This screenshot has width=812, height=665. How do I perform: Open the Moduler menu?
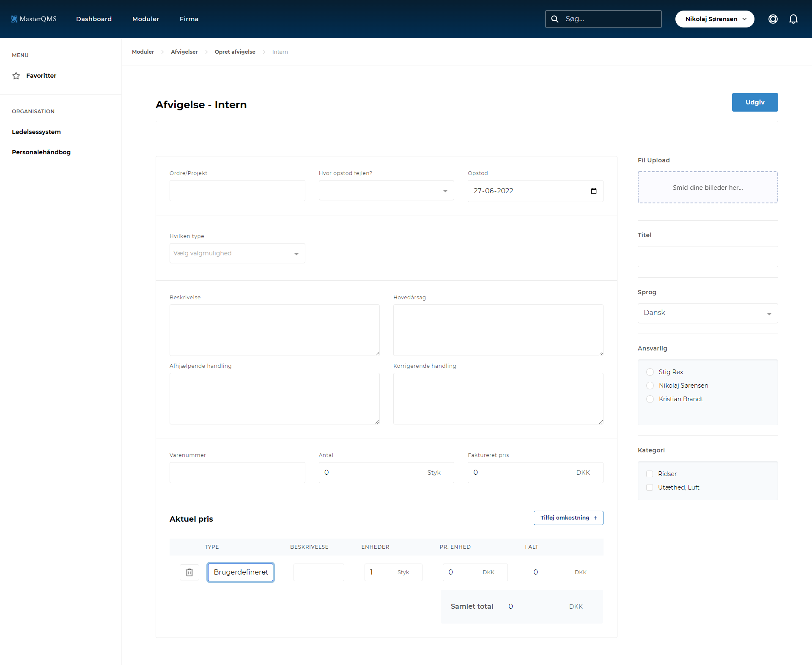point(145,19)
